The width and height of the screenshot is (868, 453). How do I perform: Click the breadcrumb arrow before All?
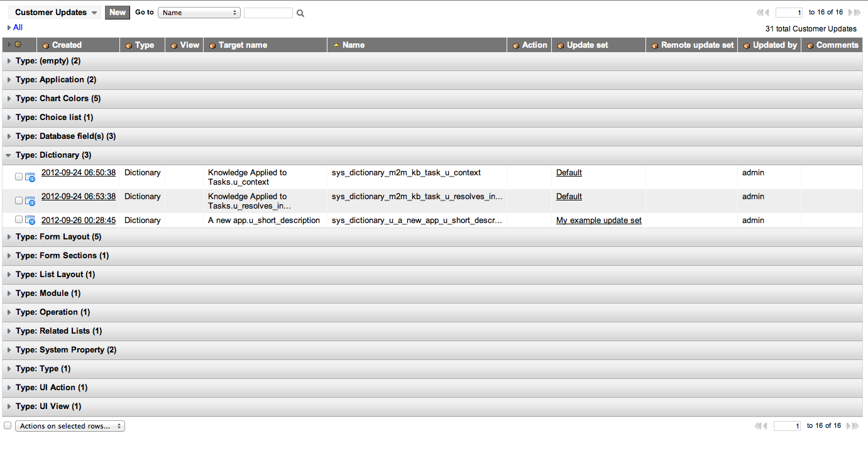pos(9,28)
